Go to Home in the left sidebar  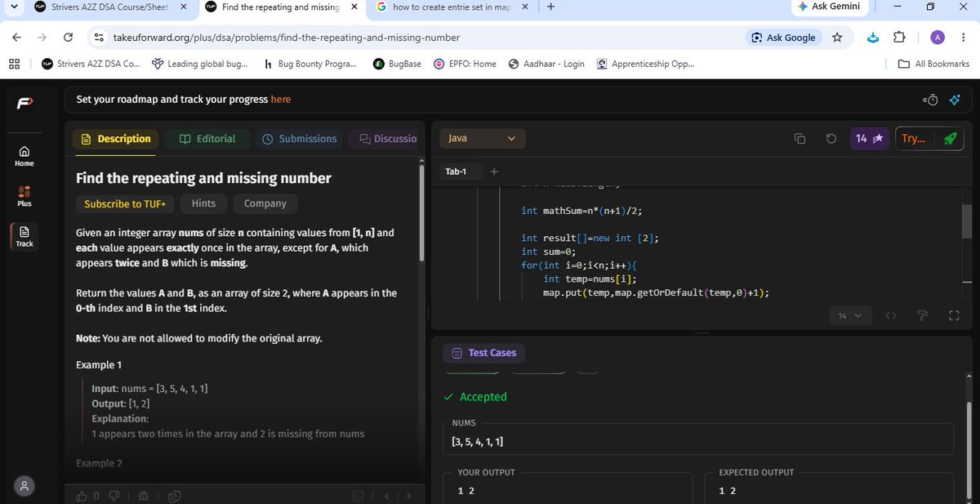(x=24, y=156)
